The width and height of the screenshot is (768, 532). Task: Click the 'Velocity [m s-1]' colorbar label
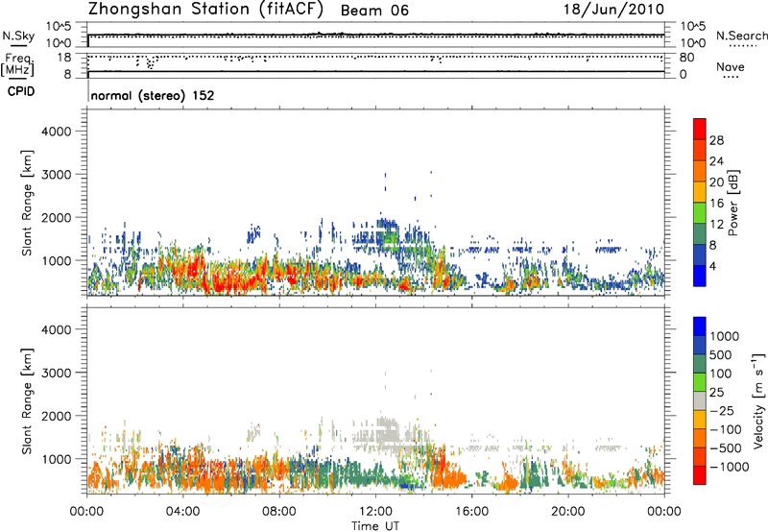point(758,400)
